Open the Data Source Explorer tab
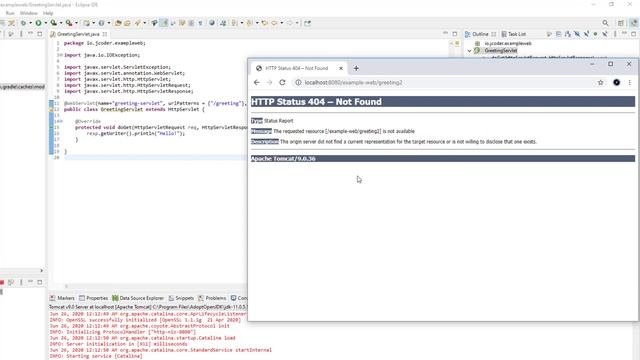 point(138,298)
